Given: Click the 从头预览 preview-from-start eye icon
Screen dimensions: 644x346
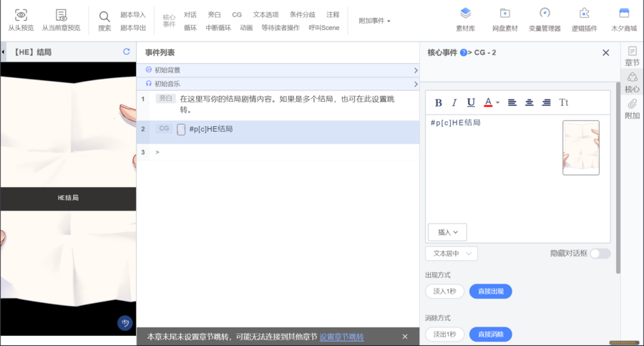Looking at the screenshot, I should [21, 15].
